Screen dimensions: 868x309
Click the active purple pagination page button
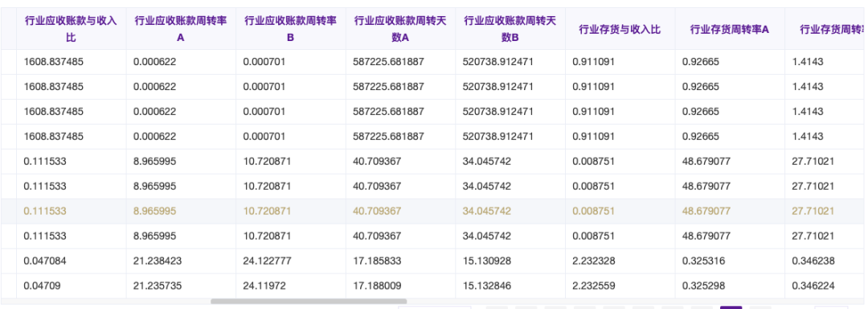click(x=731, y=307)
